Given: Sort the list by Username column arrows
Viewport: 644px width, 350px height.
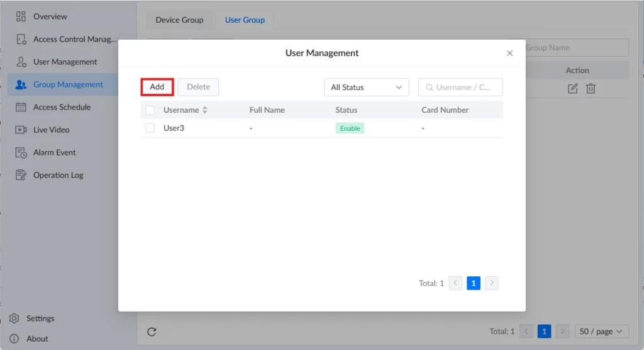Looking at the screenshot, I should (x=204, y=110).
